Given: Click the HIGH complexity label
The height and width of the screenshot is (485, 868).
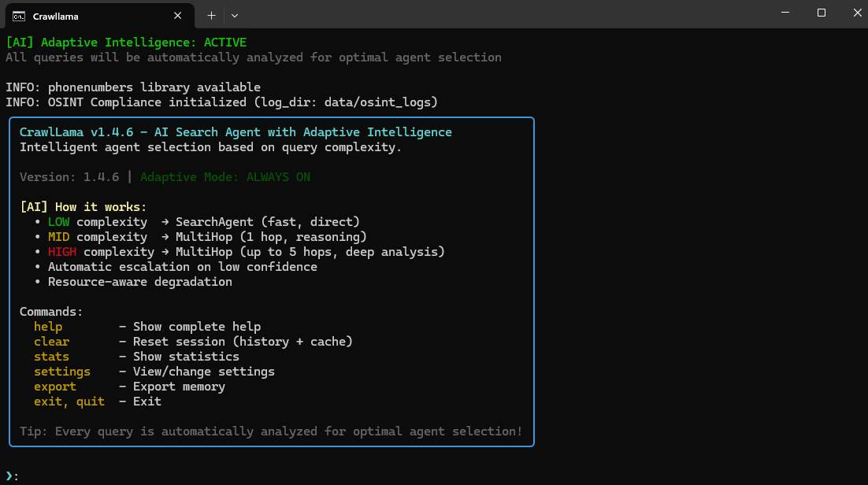Looking at the screenshot, I should click(61, 251).
